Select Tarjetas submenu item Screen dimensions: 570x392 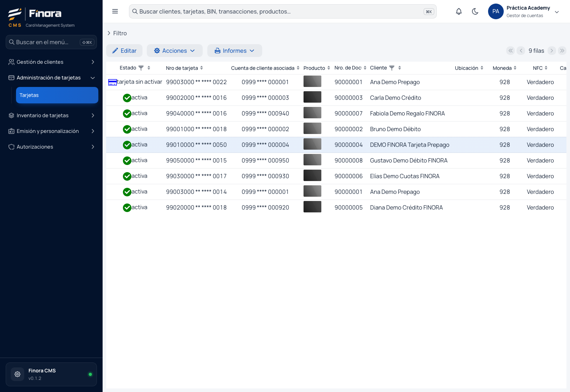coord(57,95)
